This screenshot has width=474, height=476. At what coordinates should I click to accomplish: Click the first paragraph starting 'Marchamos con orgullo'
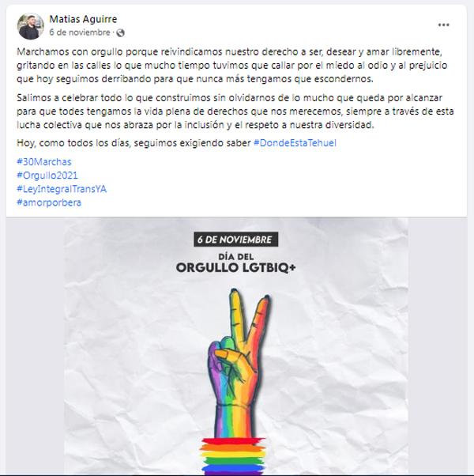coord(232,66)
